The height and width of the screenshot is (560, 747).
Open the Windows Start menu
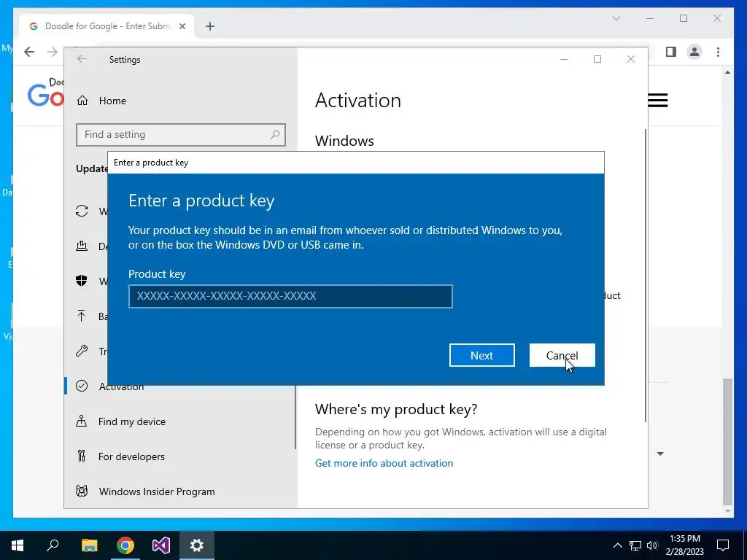coord(18,545)
